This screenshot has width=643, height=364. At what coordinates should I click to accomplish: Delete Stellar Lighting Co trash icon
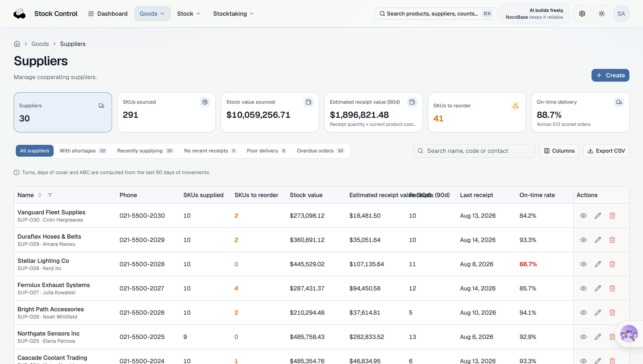click(x=613, y=264)
